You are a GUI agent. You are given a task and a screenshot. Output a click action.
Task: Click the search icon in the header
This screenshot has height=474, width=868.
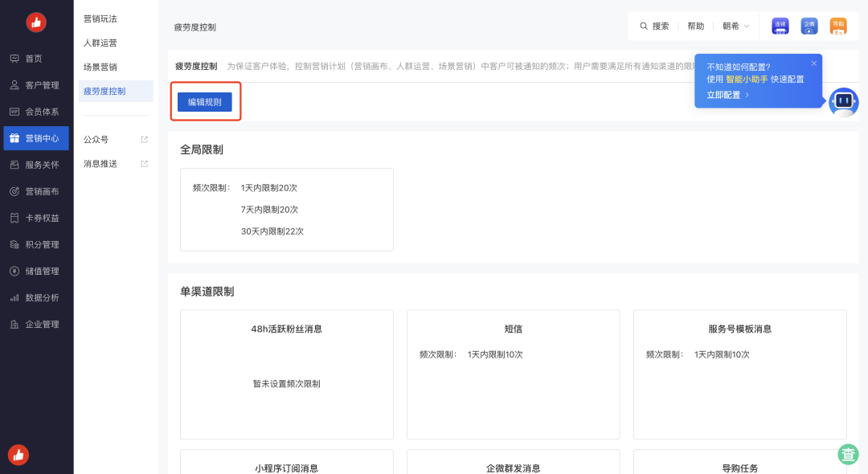point(643,25)
